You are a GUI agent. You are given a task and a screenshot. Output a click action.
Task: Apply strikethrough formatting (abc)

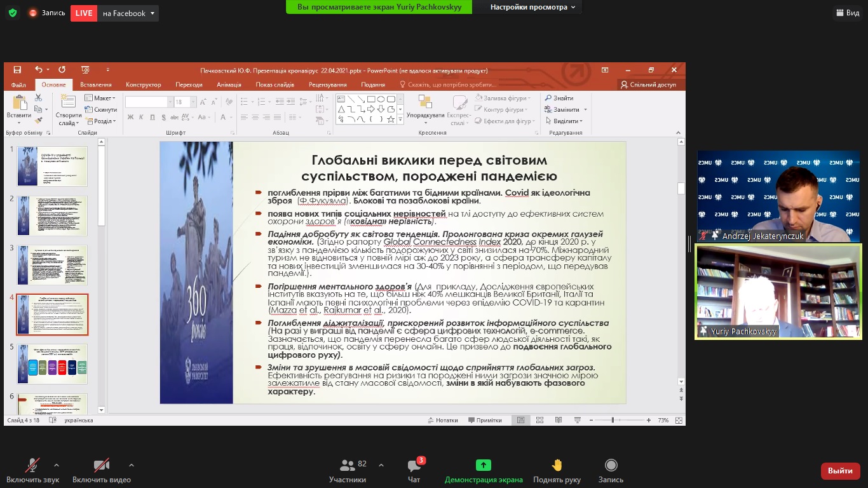(174, 117)
